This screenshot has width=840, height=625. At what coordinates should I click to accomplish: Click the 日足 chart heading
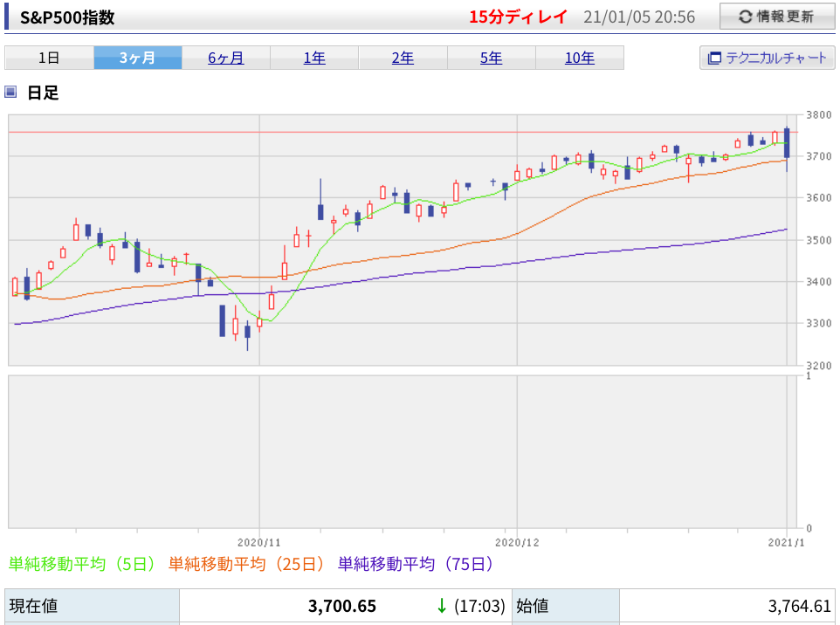[43, 93]
